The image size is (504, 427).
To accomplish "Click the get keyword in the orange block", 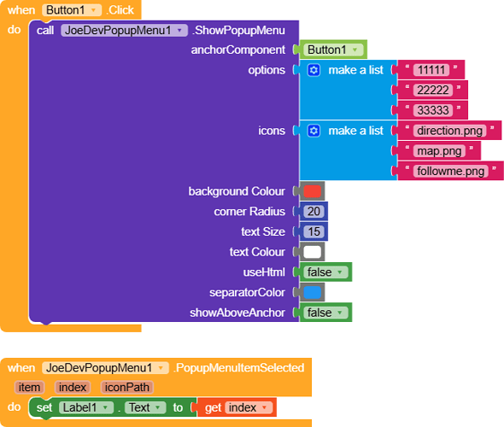I will pos(213,407).
